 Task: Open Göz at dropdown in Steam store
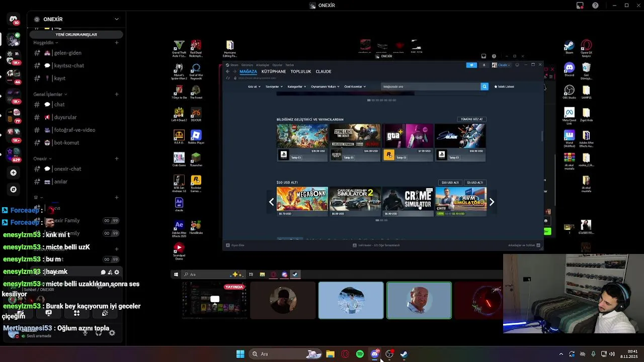coord(254,86)
